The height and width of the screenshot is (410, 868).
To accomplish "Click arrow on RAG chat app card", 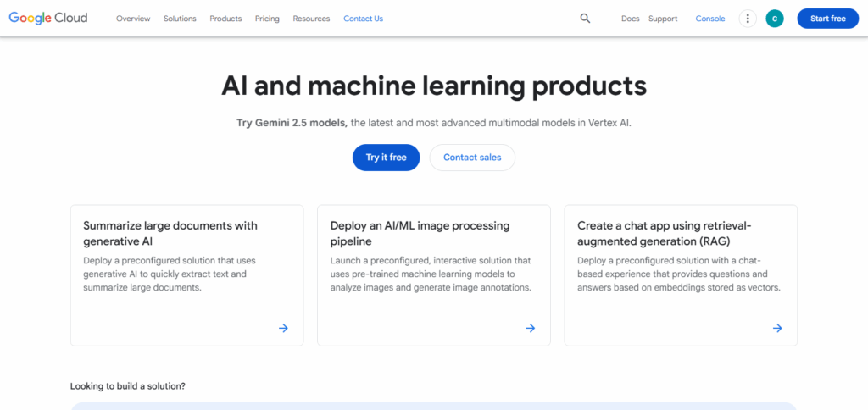I will tap(777, 328).
